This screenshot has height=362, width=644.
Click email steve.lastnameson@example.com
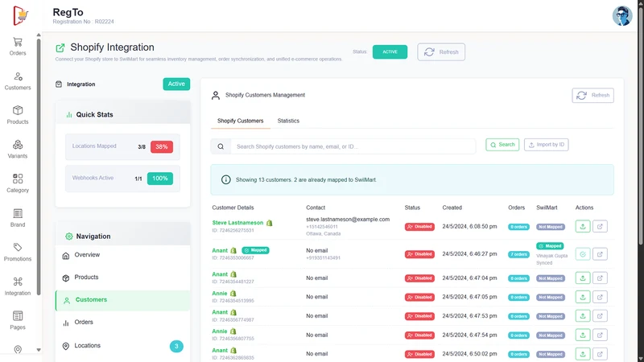(x=348, y=219)
